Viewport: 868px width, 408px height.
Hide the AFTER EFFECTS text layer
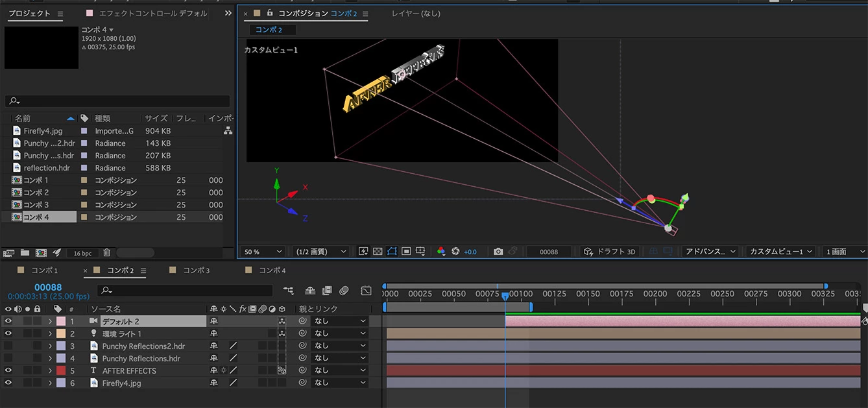8,370
